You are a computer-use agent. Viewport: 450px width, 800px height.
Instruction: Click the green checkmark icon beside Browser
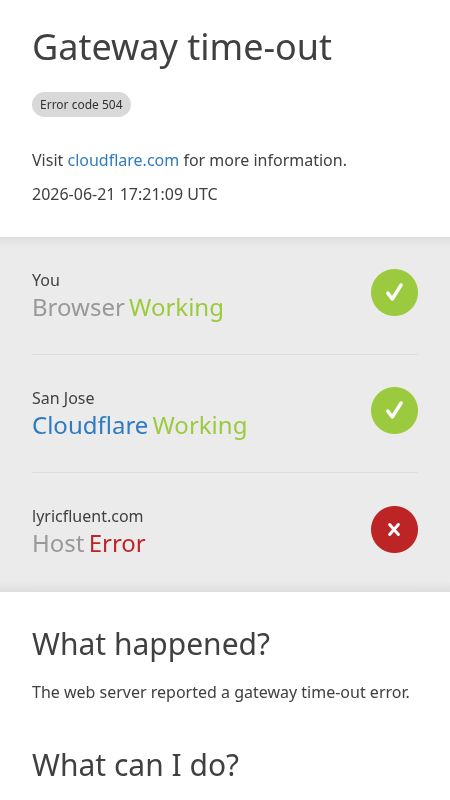coord(394,292)
